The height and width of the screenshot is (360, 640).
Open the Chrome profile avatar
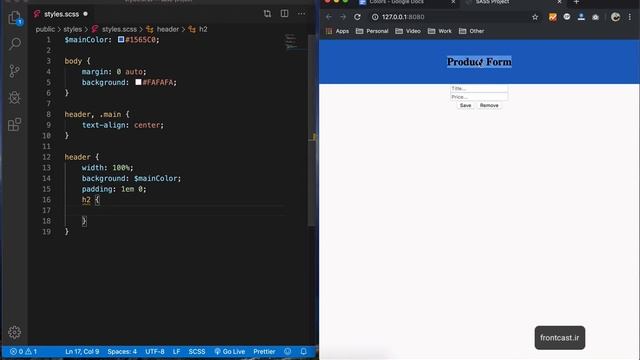coord(616,17)
